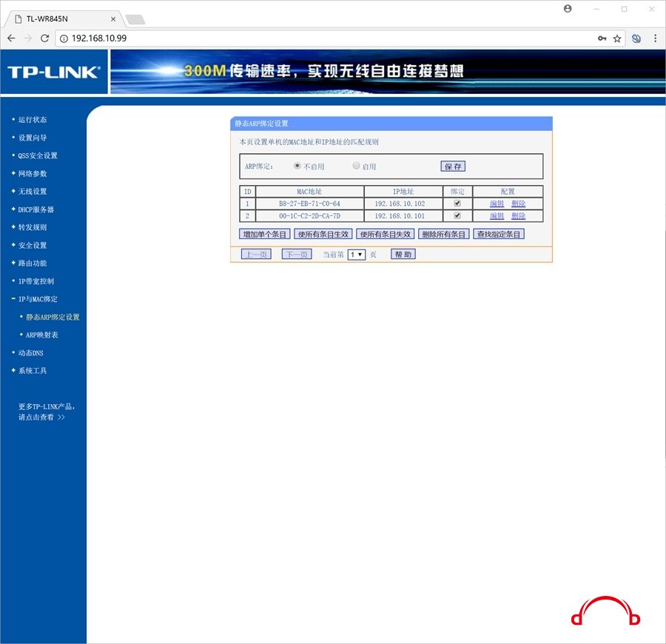Toggle binding checkbox for 00-1C-C2-2D-CA-7D
This screenshot has height=644, width=666.
tap(457, 215)
